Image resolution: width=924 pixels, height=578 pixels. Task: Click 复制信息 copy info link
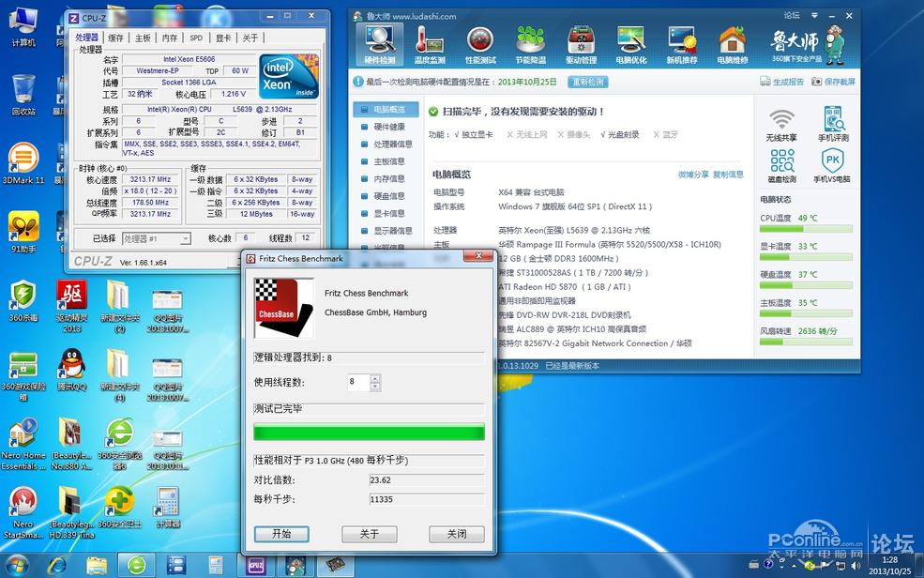[728, 175]
